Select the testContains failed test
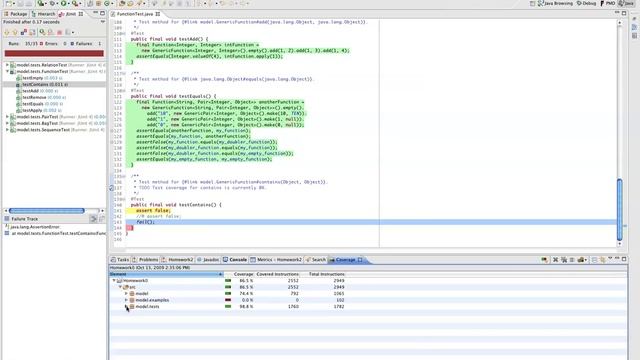The image size is (640, 360). coord(42,84)
